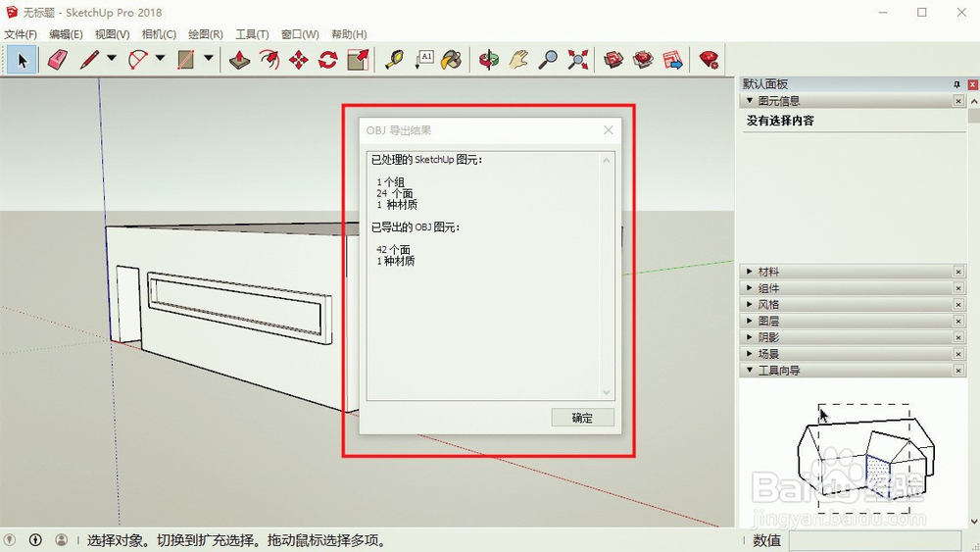Click the 数值 measurements input box
Image resolution: width=980 pixels, height=552 pixels.
(874, 540)
